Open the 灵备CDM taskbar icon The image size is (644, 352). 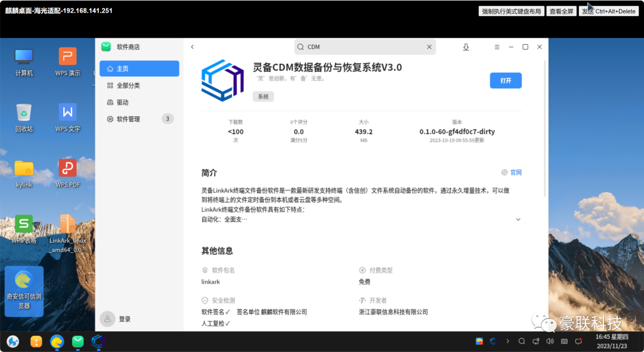click(98, 341)
